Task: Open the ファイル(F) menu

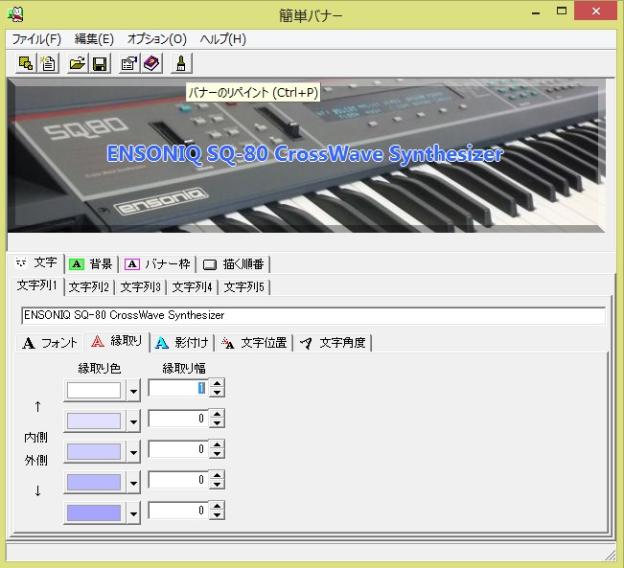Action: 36,39
